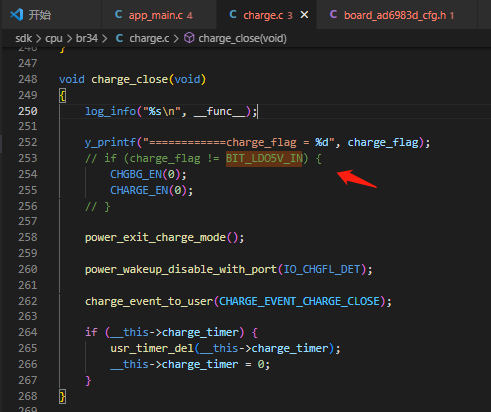This screenshot has width=491, height=412.
Task: Click power_exit_charge_mode call on line 258
Action: 155,238
